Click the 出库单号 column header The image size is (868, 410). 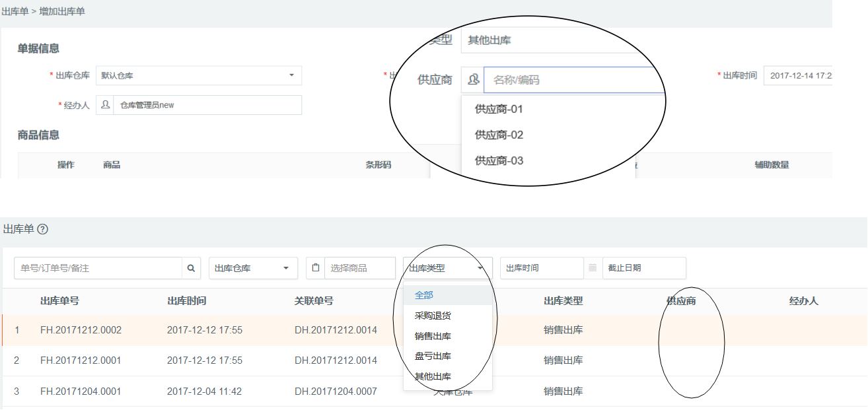[x=59, y=301]
